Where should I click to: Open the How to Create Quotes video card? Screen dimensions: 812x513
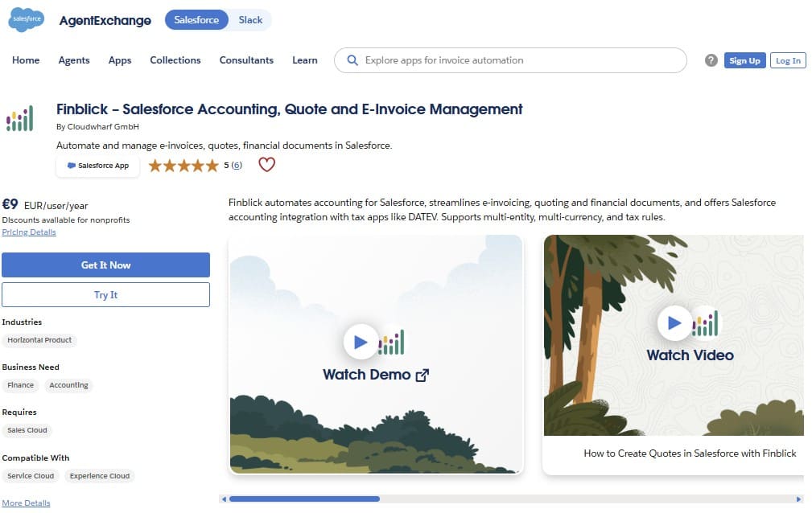tap(674, 355)
